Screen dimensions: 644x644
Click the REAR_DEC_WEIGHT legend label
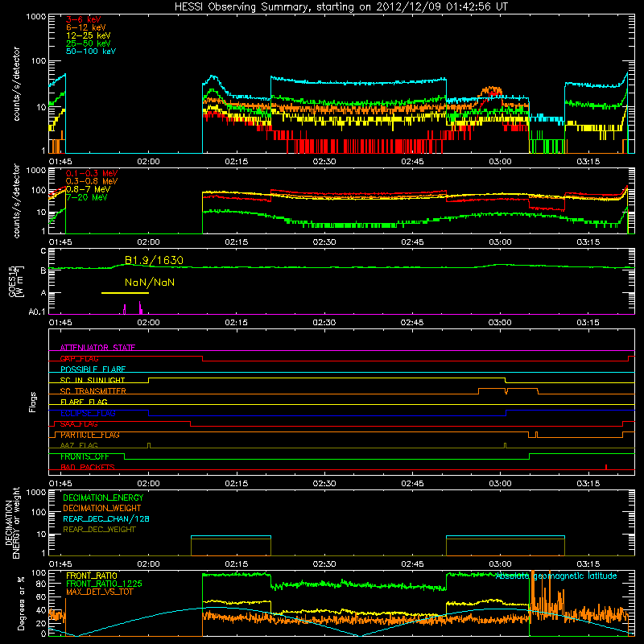(99, 530)
